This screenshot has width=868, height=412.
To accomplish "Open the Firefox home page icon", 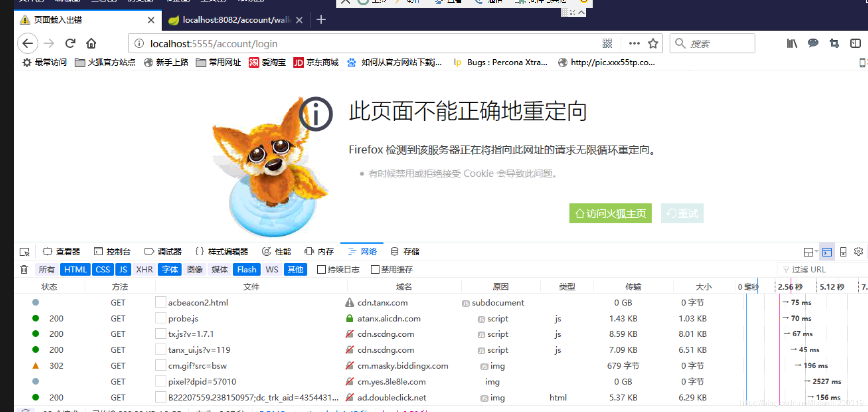I will 91,44.
